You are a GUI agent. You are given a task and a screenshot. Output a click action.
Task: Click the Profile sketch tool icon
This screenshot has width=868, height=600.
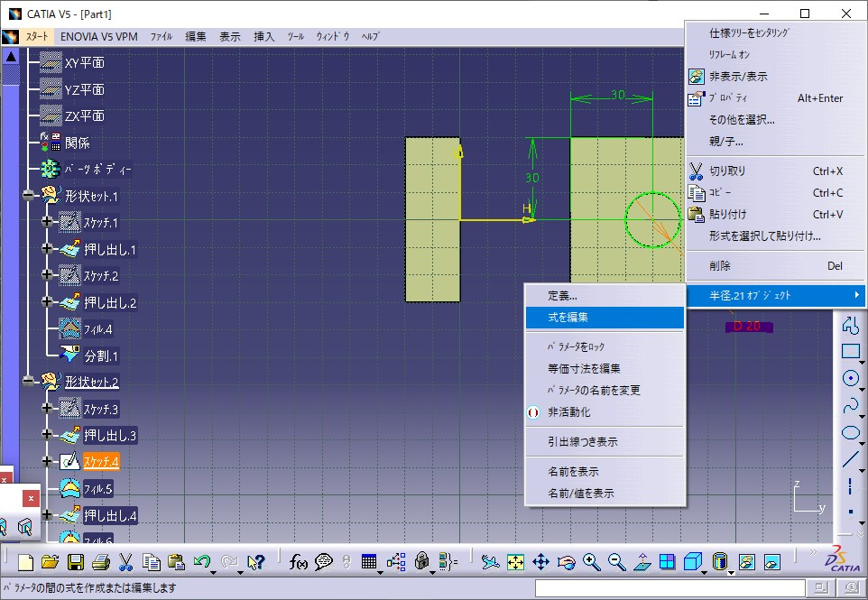coord(849,325)
